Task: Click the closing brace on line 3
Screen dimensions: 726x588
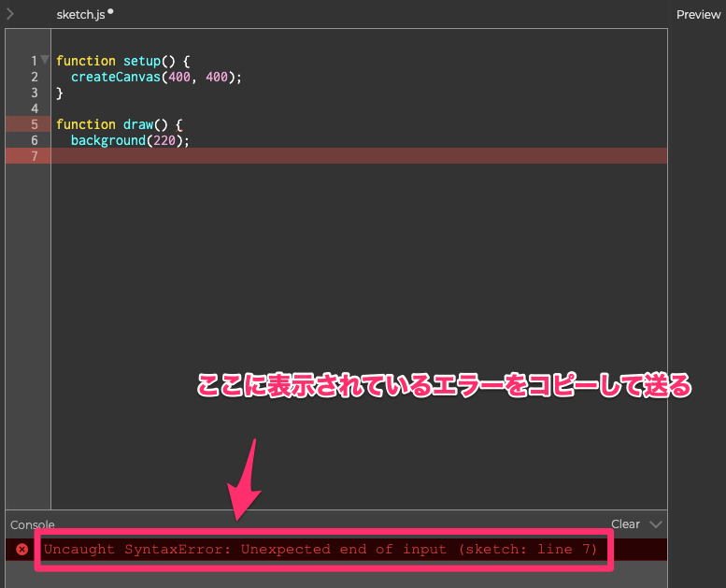Action: click(60, 93)
